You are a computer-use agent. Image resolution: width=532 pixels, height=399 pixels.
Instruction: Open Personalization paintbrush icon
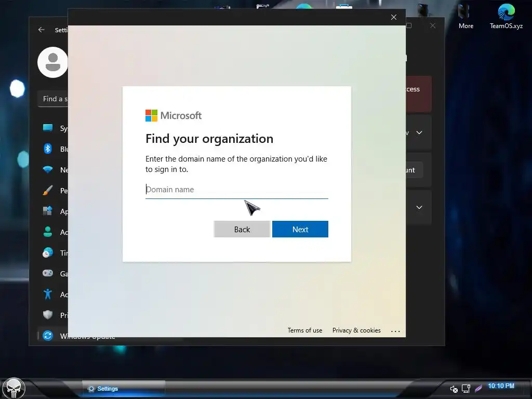click(x=48, y=190)
